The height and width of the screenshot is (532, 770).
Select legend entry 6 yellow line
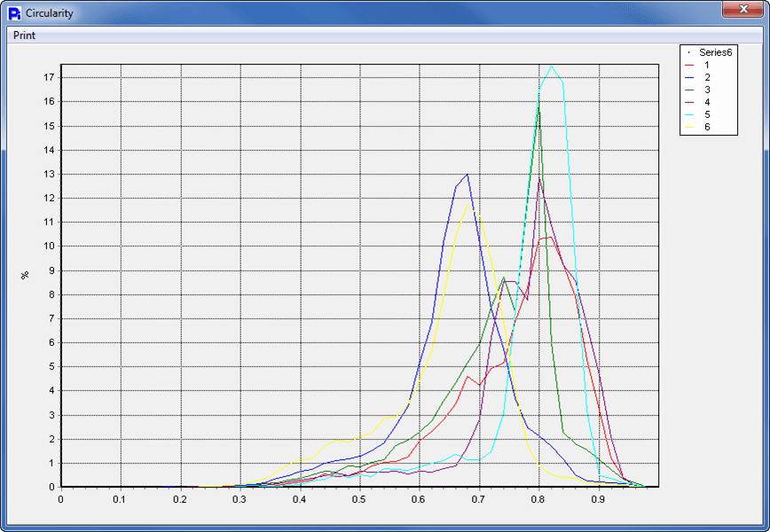coord(698,127)
